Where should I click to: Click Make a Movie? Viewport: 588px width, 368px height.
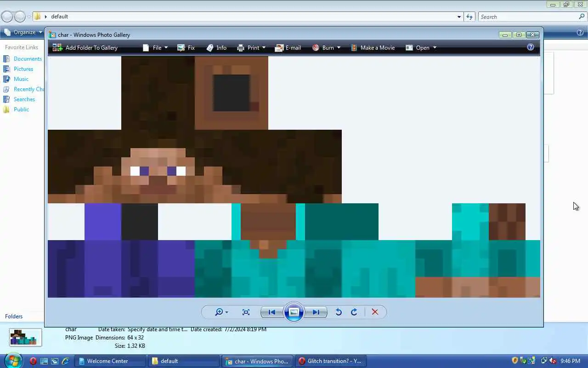pos(373,47)
